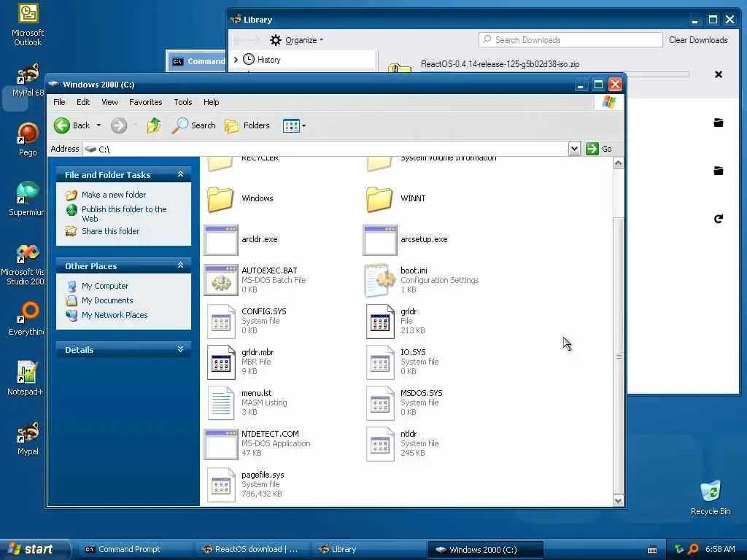Click the Go button

point(599,149)
